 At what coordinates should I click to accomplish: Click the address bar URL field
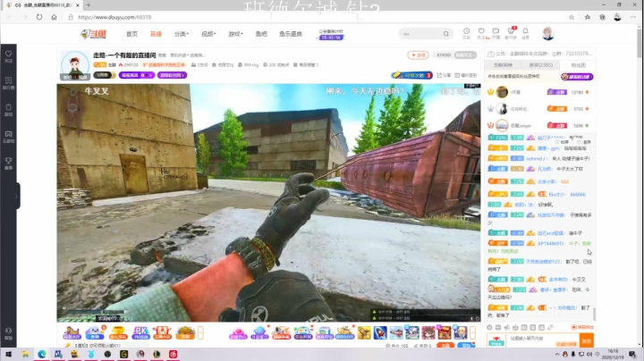coord(317,17)
